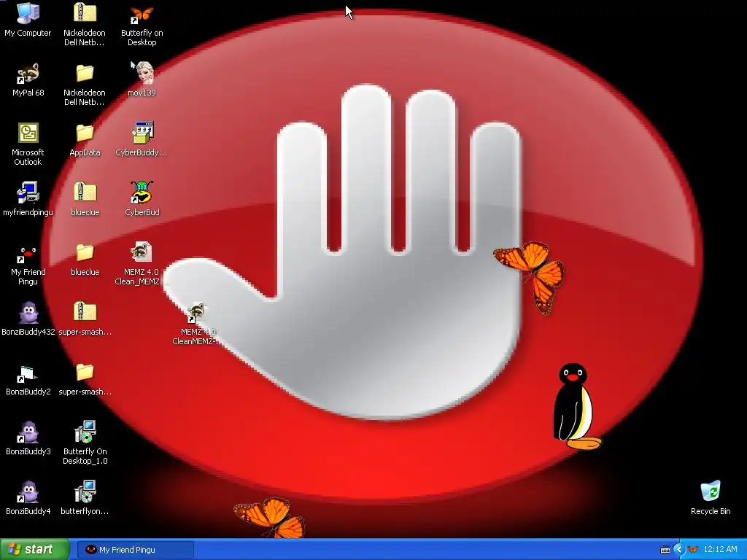Image resolution: width=747 pixels, height=560 pixels.
Task: Click the MEMZ 4.0 CleanMEMZ shortcut
Action: (198, 323)
